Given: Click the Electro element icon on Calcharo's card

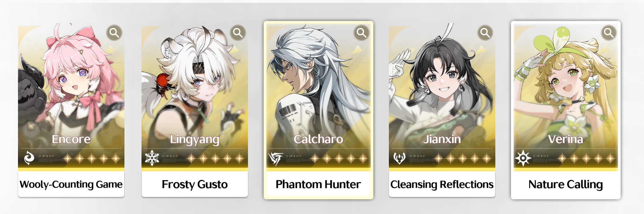Looking at the screenshot, I should pos(276,158).
